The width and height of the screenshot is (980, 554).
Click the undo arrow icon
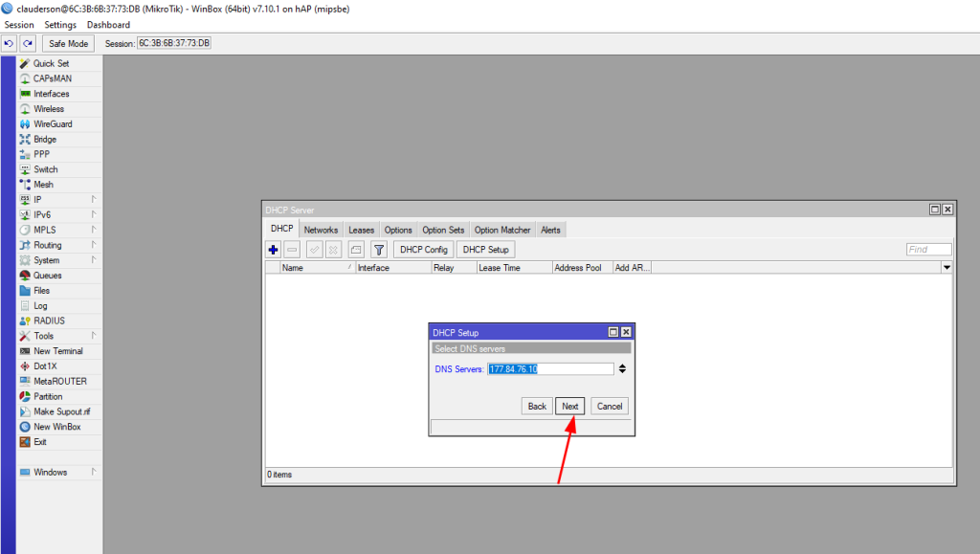pos(9,44)
